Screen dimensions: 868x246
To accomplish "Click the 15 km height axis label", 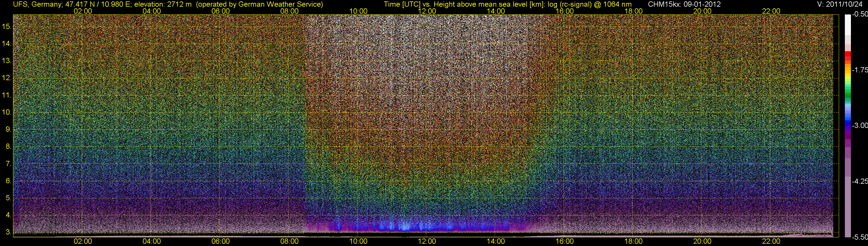I will coord(6,26).
